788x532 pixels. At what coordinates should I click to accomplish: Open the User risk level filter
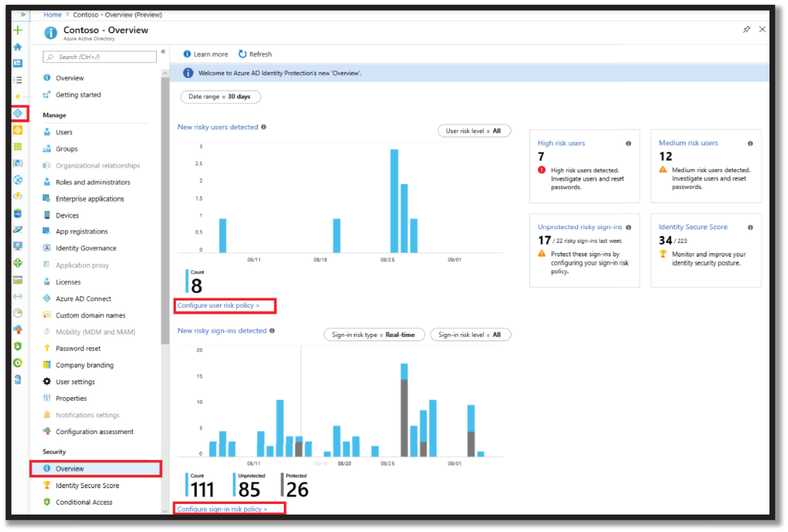tap(474, 131)
